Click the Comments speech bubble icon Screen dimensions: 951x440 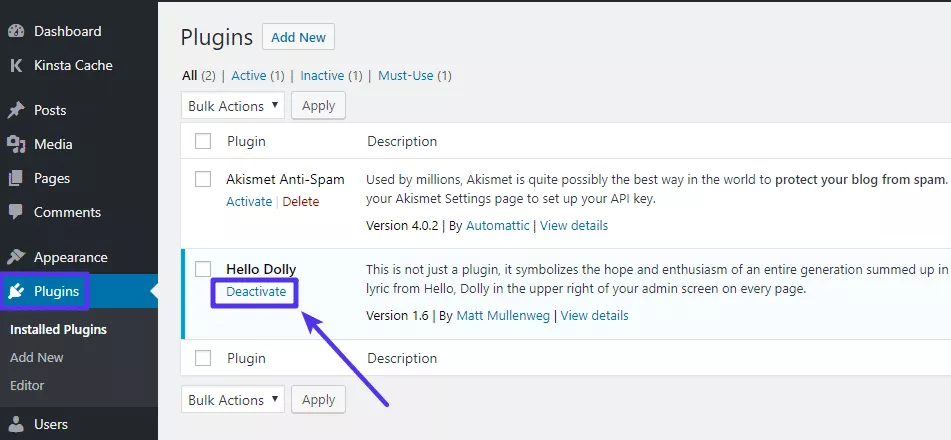(x=16, y=212)
